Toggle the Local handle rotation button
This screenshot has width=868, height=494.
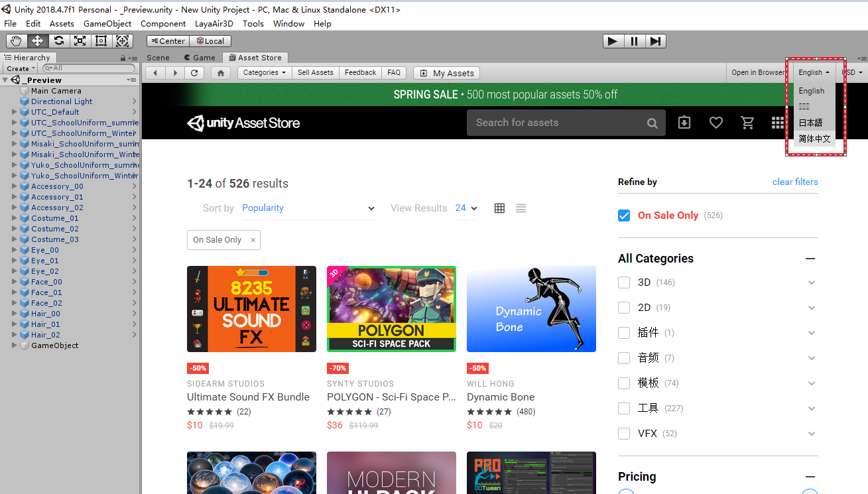[210, 41]
